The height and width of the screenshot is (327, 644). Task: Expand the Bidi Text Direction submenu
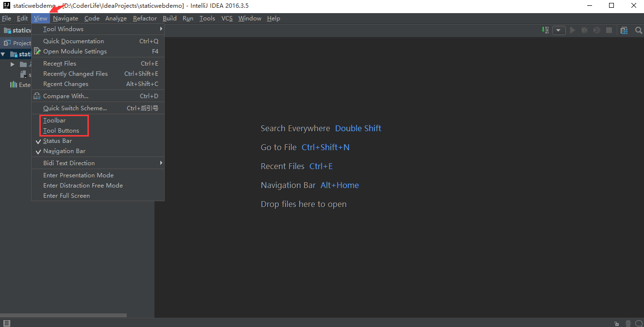(69, 163)
